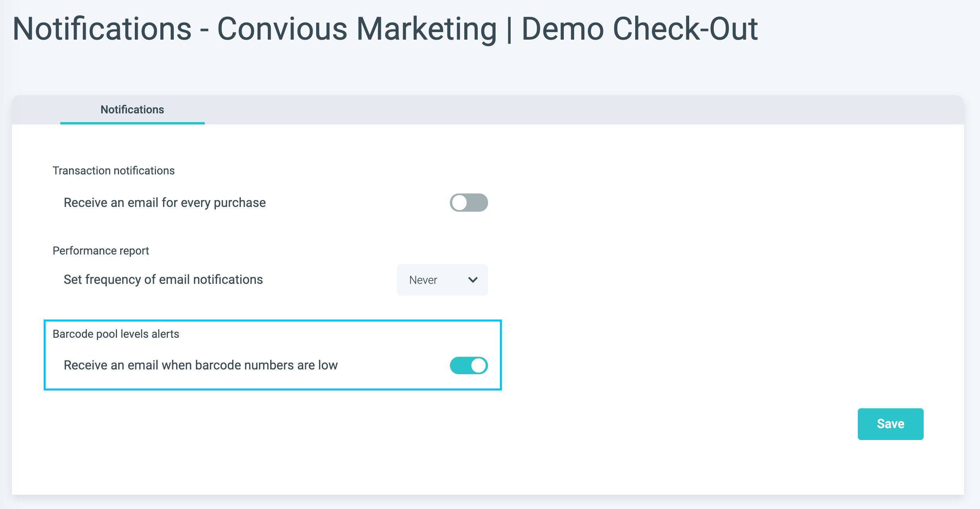Click 'Barcode pool levels alerts' heading
Image resolution: width=980 pixels, height=509 pixels.
click(116, 334)
